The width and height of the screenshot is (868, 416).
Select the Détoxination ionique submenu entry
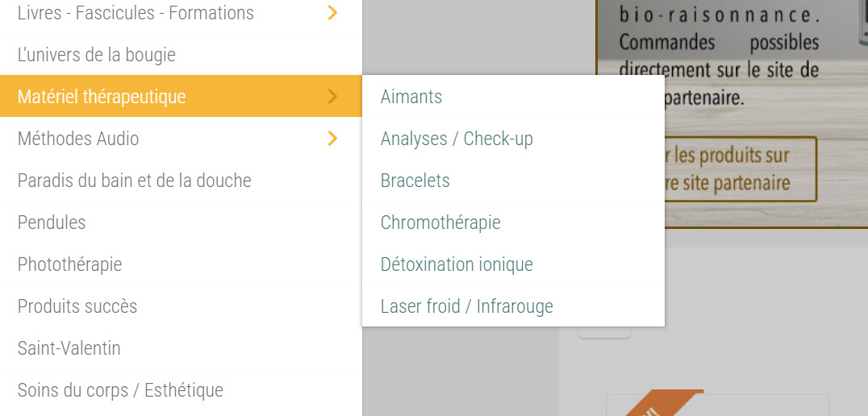(457, 264)
